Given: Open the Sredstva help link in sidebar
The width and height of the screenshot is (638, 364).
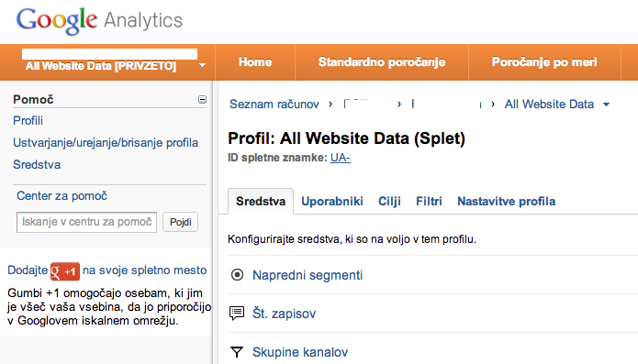Looking at the screenshot, I should 37,164.
